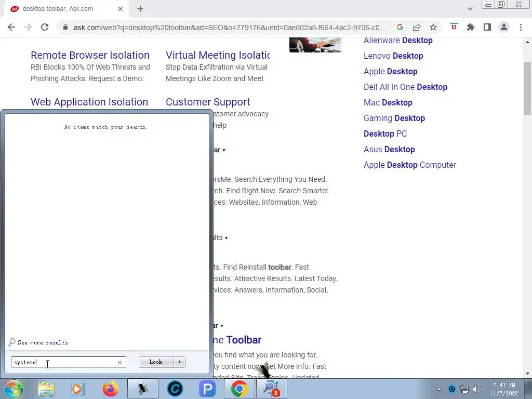Open Remote Browser Isolation link

click(90, 55)
